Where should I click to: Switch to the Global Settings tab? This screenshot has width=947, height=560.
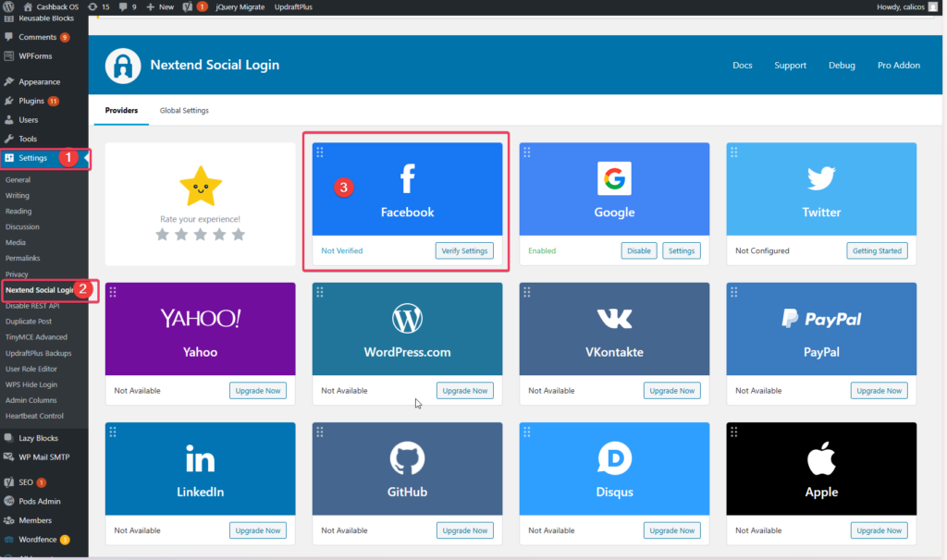(x=184, y=111)
